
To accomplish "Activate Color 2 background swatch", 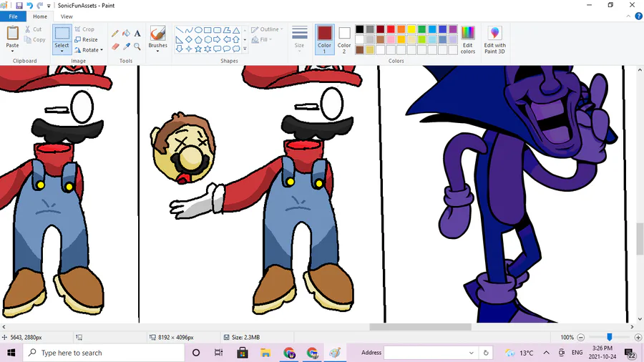I will click(344, 39).
